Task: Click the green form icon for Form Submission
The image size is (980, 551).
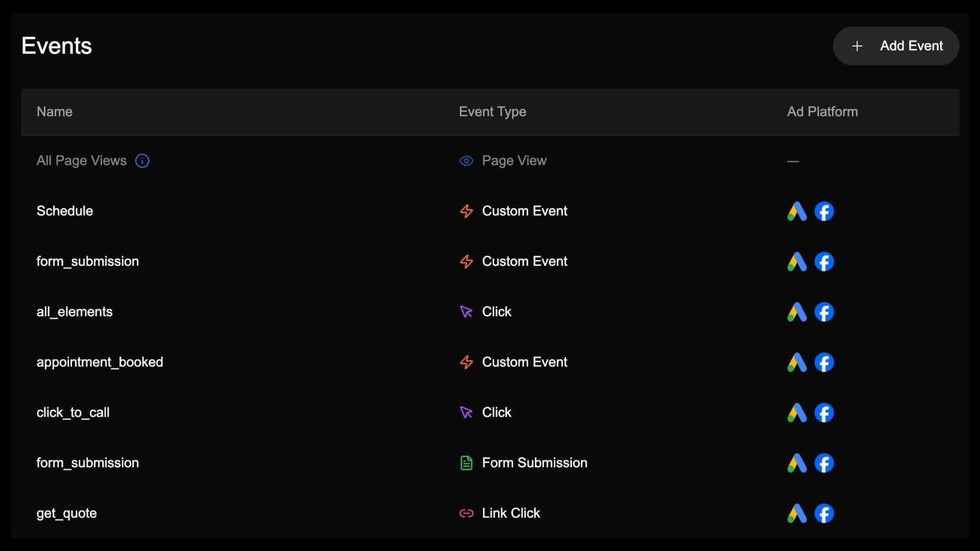Action: pyautogui.click(x=466, y=463)
